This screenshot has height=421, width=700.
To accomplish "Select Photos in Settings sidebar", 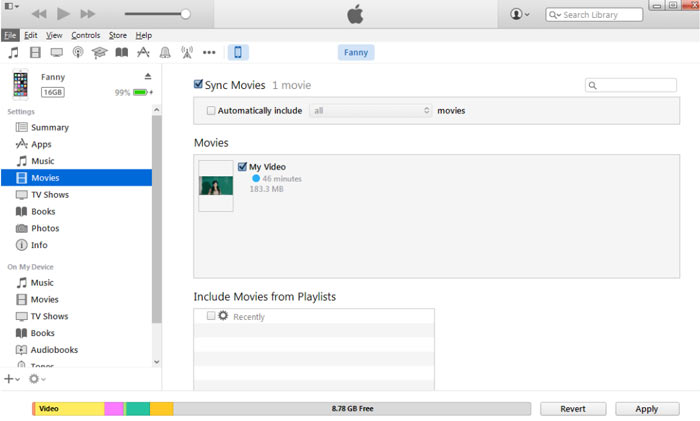I will click(76, 228).
